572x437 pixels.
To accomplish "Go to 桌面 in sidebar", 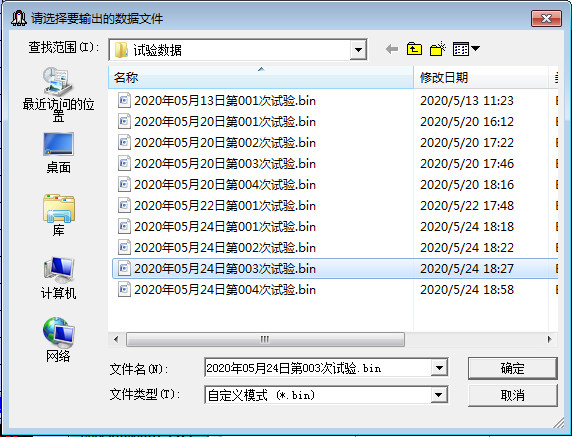I will (x=58, y=153).
